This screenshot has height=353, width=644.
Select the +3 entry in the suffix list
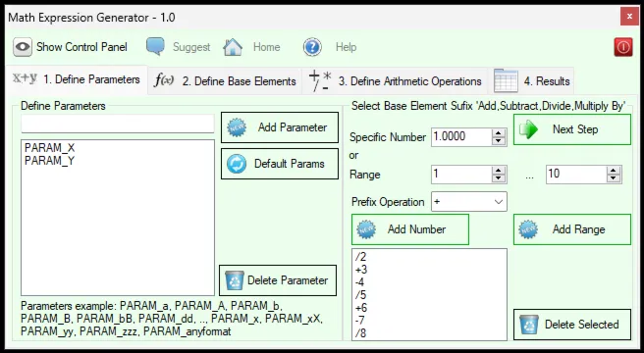click(x=361, y=270)
